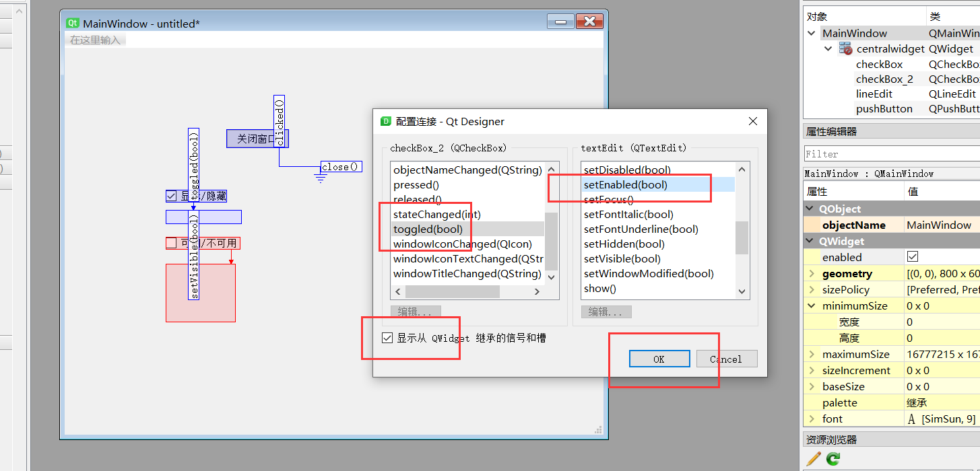Click slot list scroll-down arrow
Viewport: 980px width, 471px height.
(x=742, y=291)
